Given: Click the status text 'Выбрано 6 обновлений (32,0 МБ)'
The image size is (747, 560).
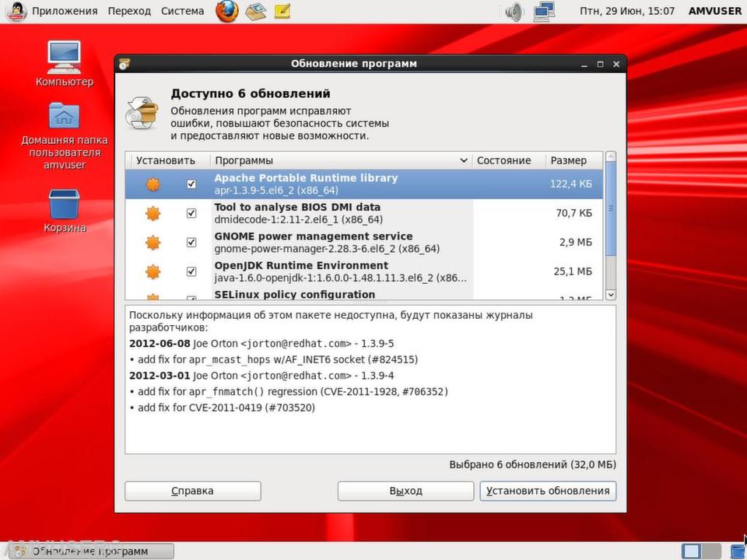Looking at the screenshot, I should 532,464.
